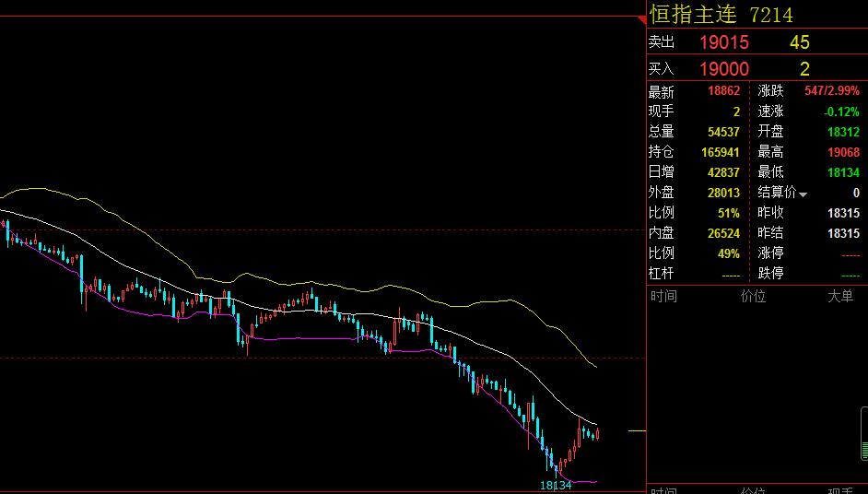Click the 内盘 value 26524
Image resolution: width=868 pixels, height=494 pixels.
coord(723,233)
